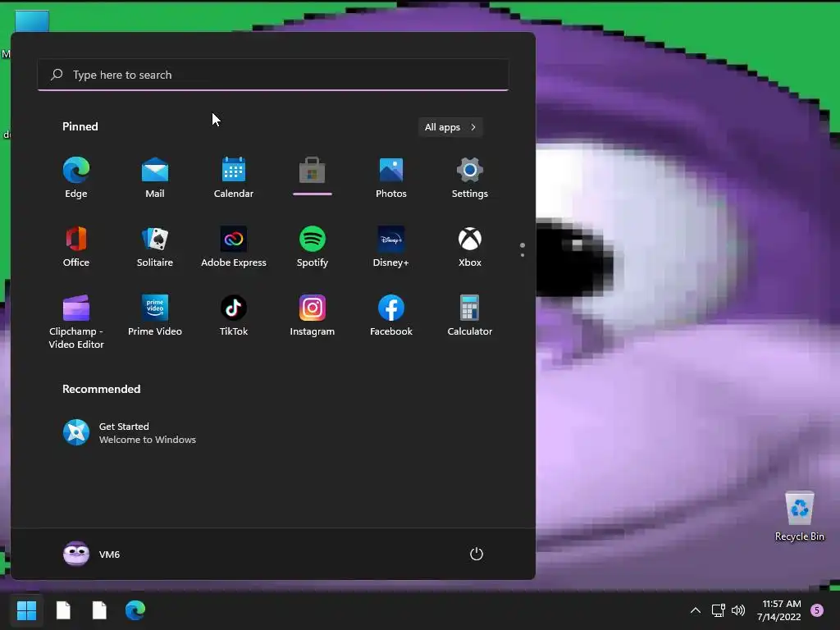
Task: Click the Welcome to Windows subtitle text
Action: point(148,440)
